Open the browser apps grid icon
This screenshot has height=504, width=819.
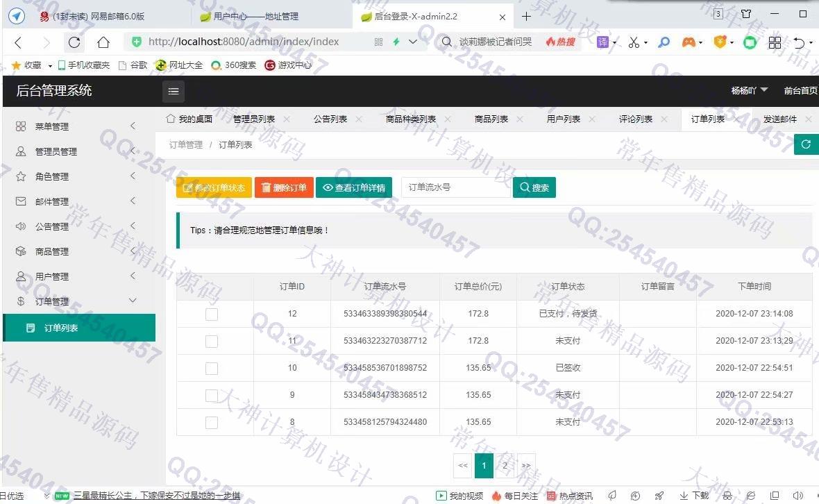point(775,42)
